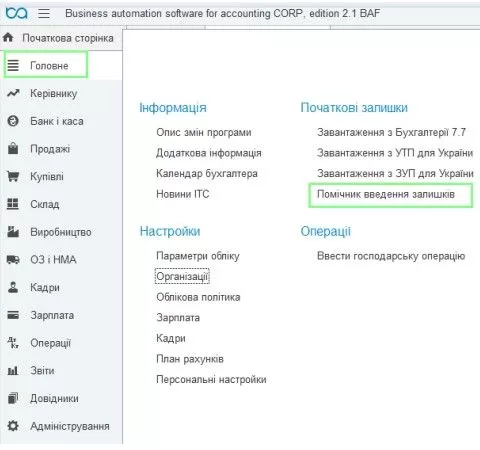Open the Адміністрування gear icon

[x=13, y=426]
